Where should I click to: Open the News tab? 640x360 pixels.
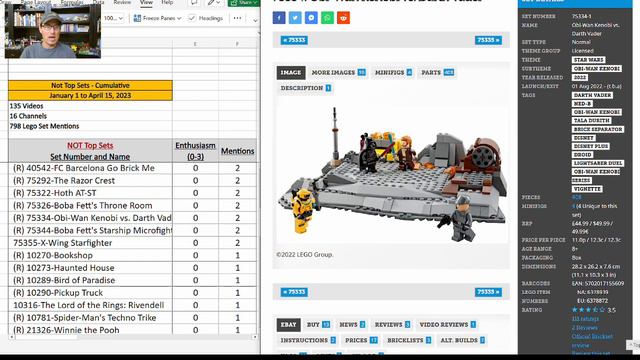[352, 324]
